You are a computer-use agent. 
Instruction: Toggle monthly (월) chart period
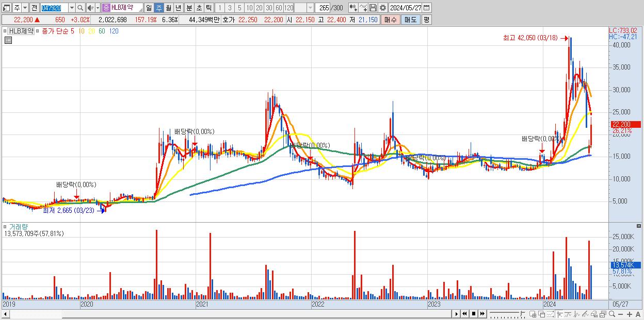tap(168, 8)
